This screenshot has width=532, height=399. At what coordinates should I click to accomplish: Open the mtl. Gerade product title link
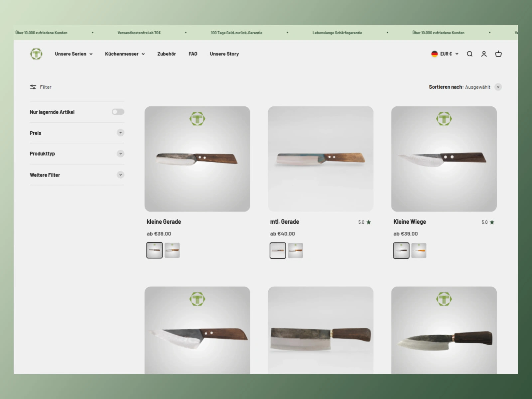[285, 222]
